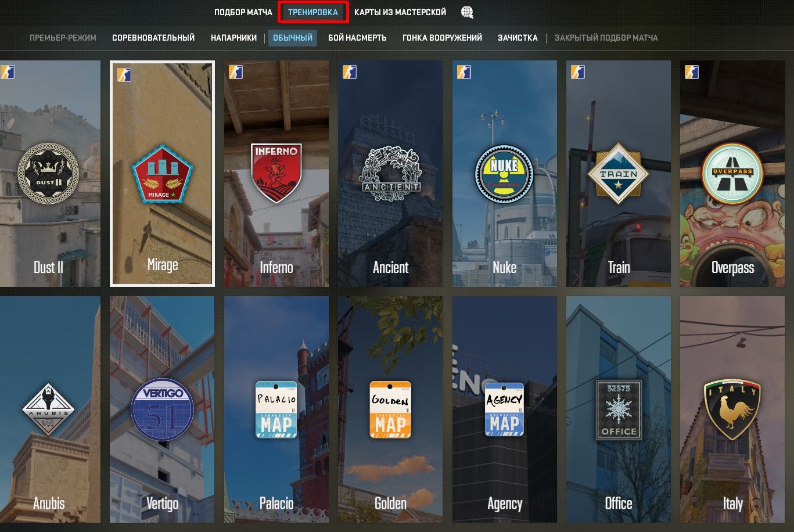Open the globe server browser icon
This screenshot has height=532, width=794.
point(468,12)
